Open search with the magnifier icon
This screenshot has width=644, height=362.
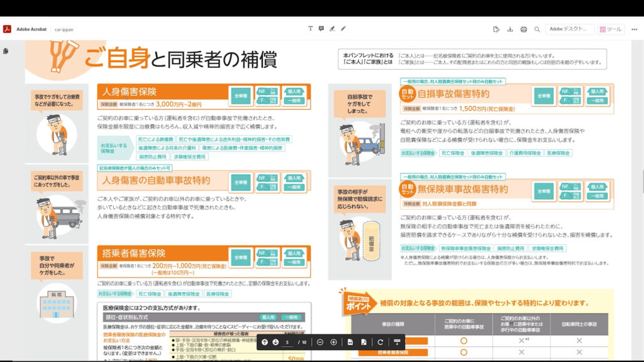pyautogui.click(x=537, y=29)
